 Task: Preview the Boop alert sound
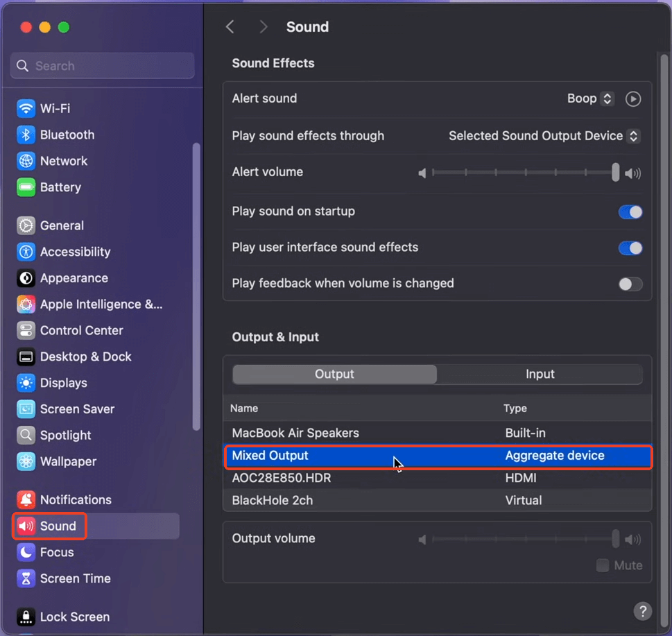[x=632, y=98]
